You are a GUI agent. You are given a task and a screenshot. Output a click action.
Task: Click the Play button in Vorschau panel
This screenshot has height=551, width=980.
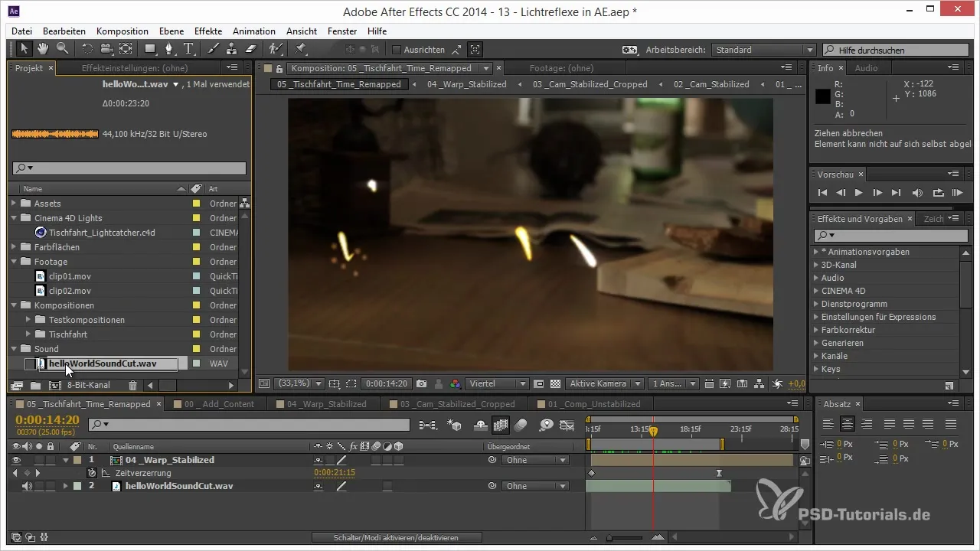(x=858, y=192)
